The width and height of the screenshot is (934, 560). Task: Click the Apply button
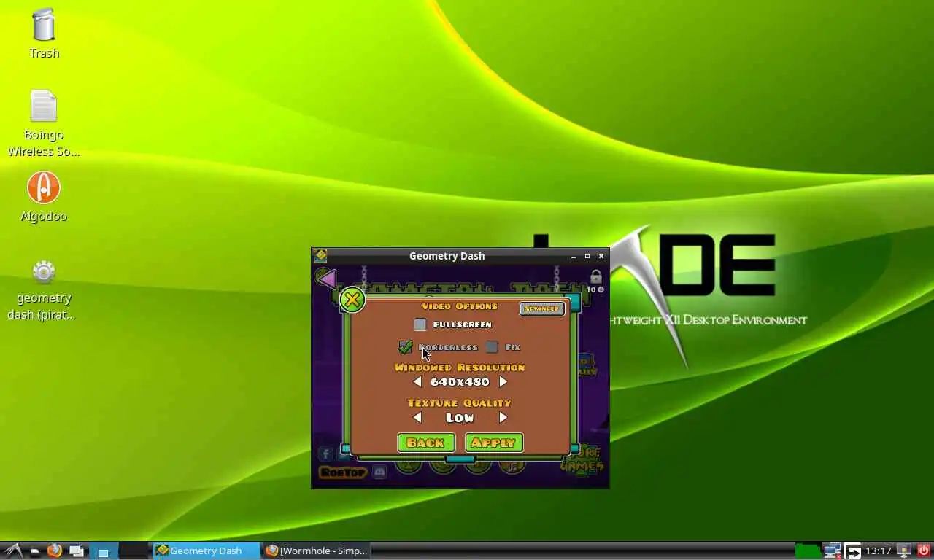(x=494, y=443)
